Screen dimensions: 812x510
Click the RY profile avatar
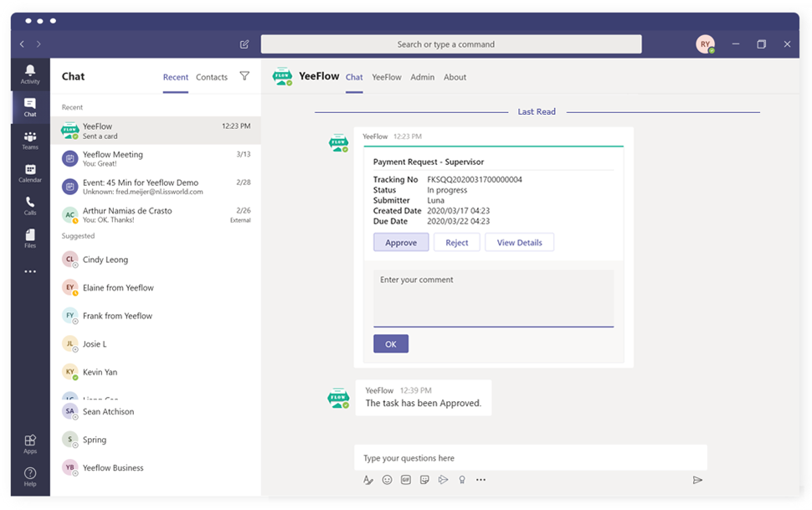(x=705, y=44)
